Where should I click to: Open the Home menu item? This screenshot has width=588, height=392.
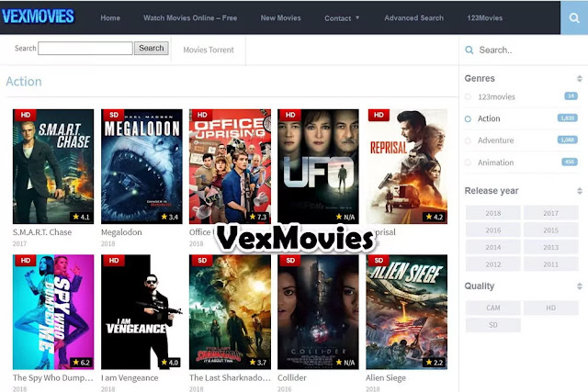coord(110,17)
